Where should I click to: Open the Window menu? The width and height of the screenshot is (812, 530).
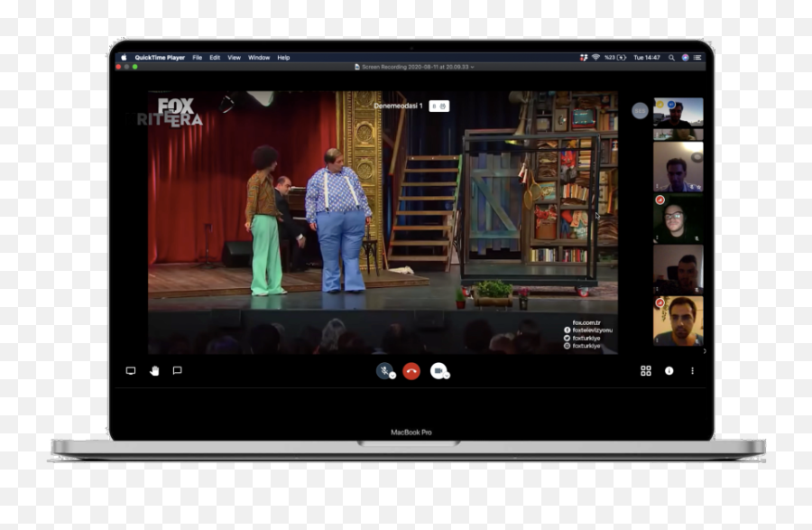click(x=259, y=58)
